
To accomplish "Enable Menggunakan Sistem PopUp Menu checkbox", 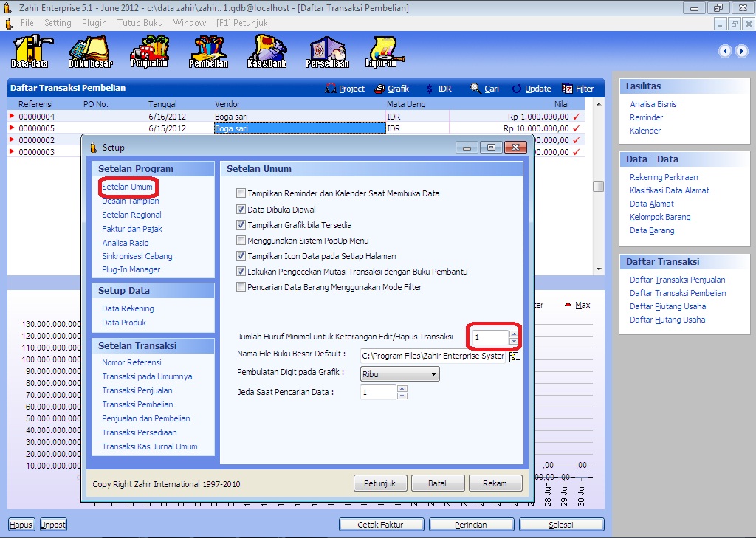I will (x=241, y=241).
